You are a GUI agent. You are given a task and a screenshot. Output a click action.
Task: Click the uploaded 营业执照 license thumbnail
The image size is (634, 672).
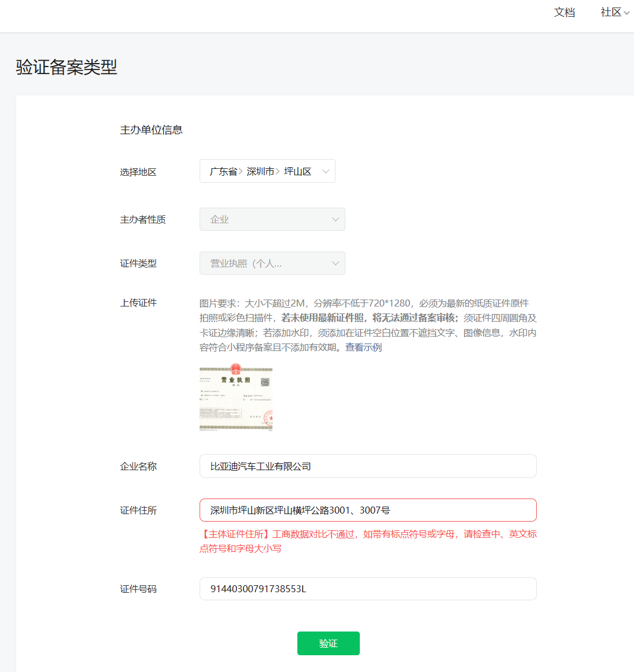(x=235, y=398)
